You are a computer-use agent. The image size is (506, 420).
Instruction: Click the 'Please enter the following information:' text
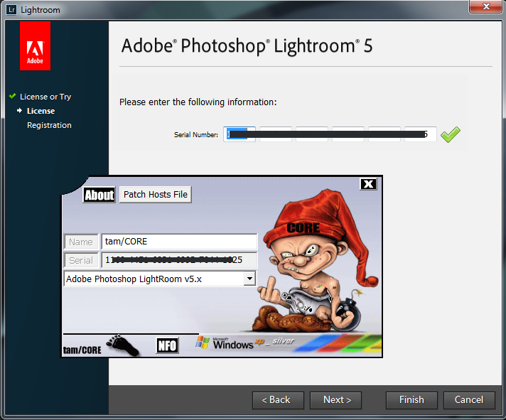point(198,102)
